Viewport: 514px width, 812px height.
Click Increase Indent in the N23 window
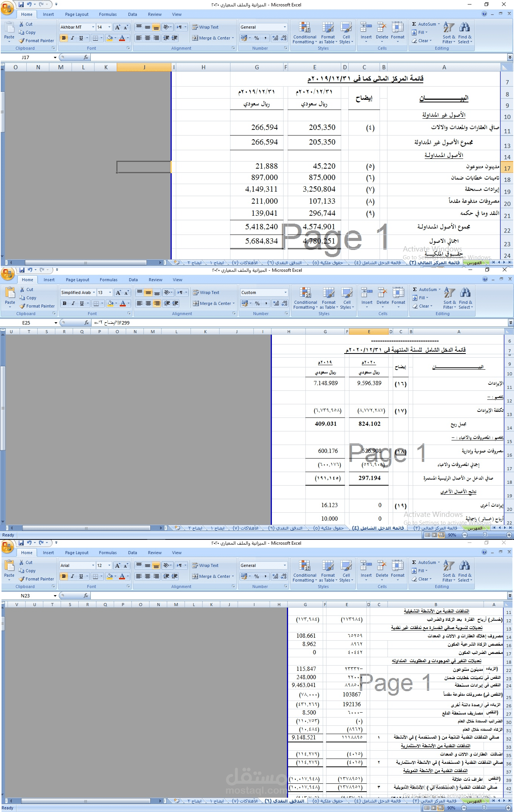(x=175, y=576)
